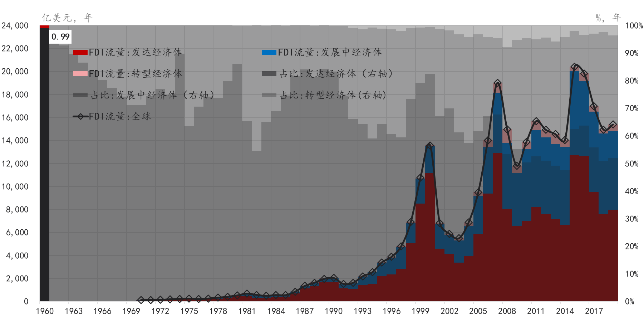Click the 0% right axis label
Viewport: 644px width, 317px height.
(x=630, y=302)
